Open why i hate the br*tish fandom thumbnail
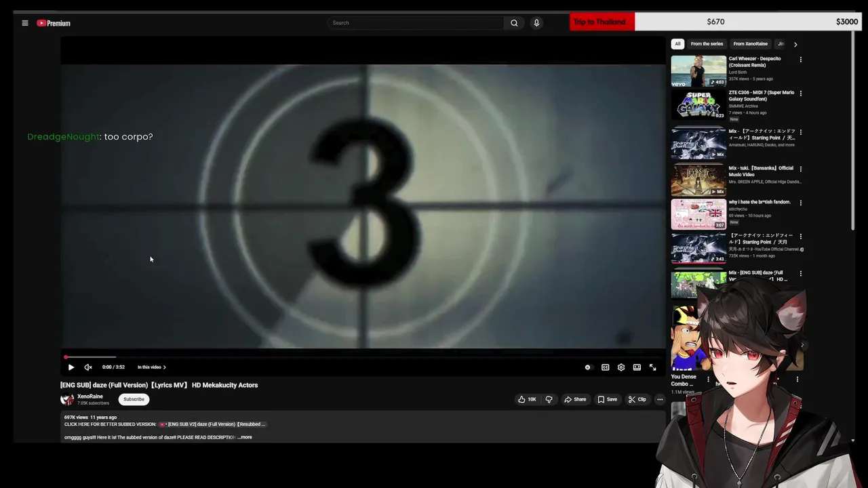 point(698,214)
